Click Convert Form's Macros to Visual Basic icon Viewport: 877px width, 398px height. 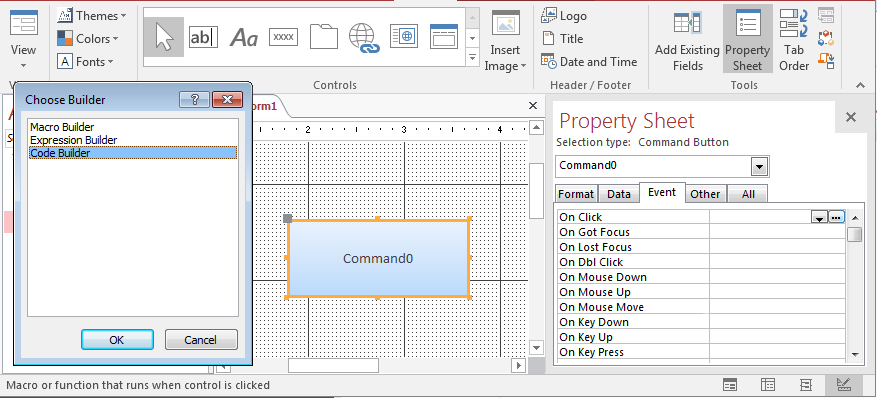click(x=826, y=60)
